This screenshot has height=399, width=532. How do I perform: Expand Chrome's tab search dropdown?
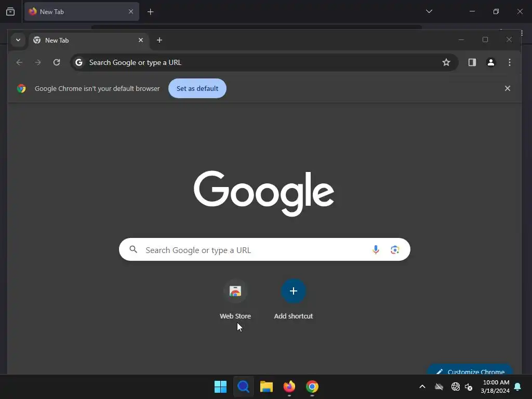coord(18,40)
